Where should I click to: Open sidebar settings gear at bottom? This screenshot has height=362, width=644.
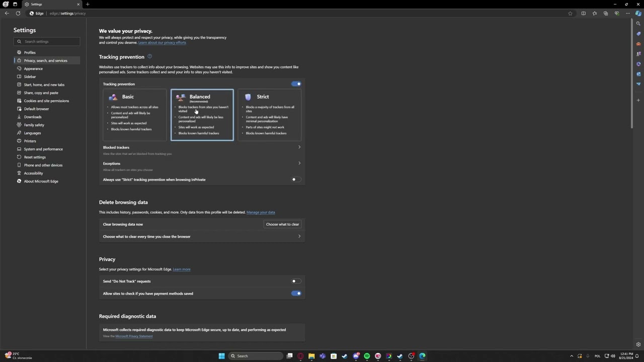pyautogui.click(x=638, y=344)
